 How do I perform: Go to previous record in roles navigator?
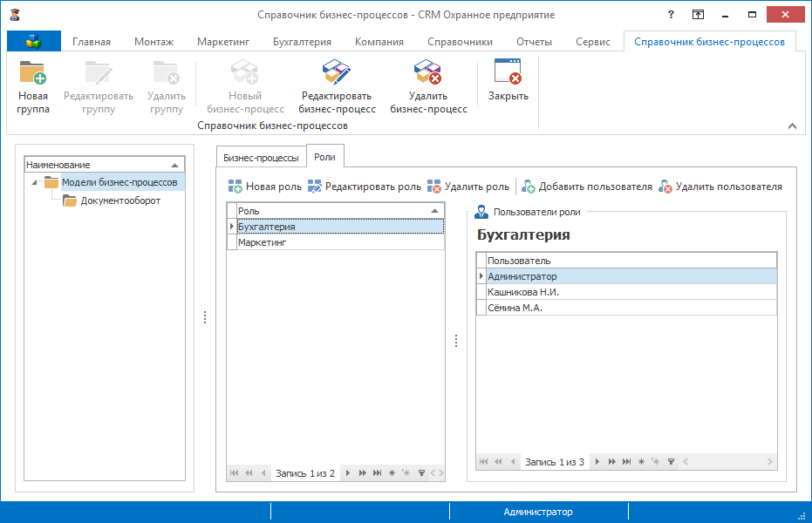pos(263,472)
